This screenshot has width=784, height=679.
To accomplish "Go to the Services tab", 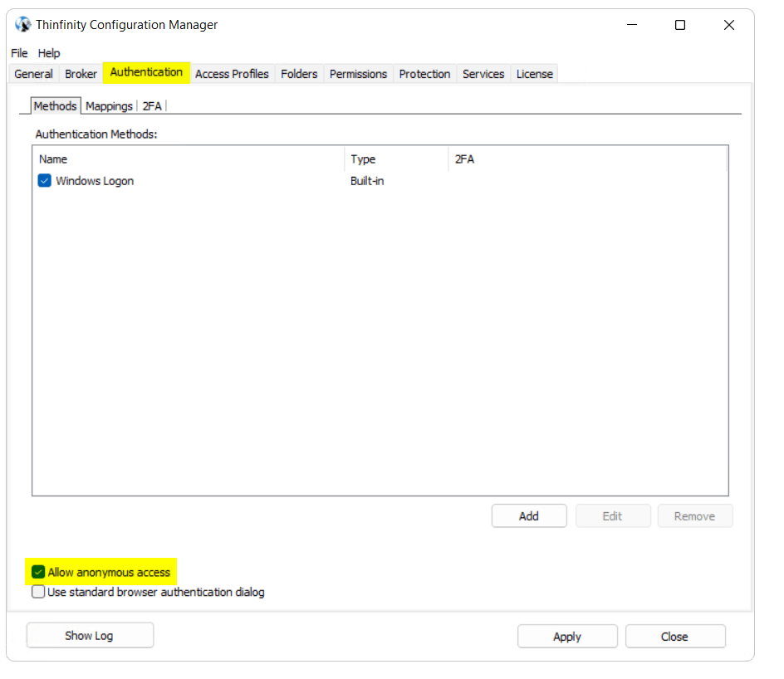I will pos(483,74).
